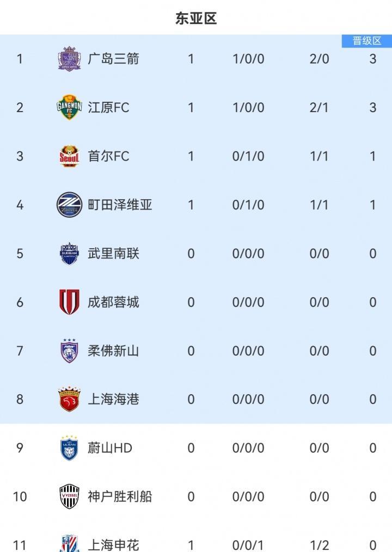Image resolution: width=392 pixels, height=552 pixels.
Task: Select the 蔚山HD team name
Action: (x=109, y=448)
